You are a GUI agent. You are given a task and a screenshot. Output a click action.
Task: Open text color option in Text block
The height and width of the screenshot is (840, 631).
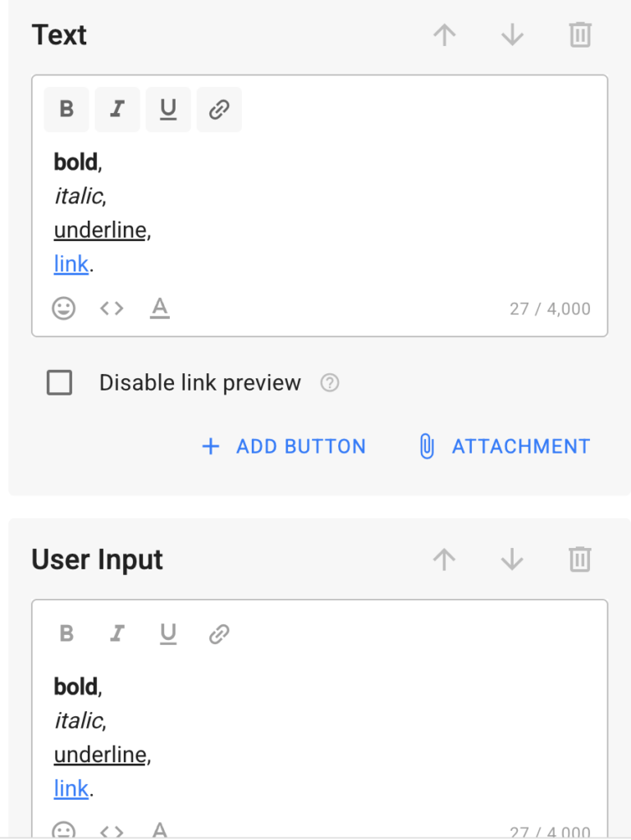(160, 308)
